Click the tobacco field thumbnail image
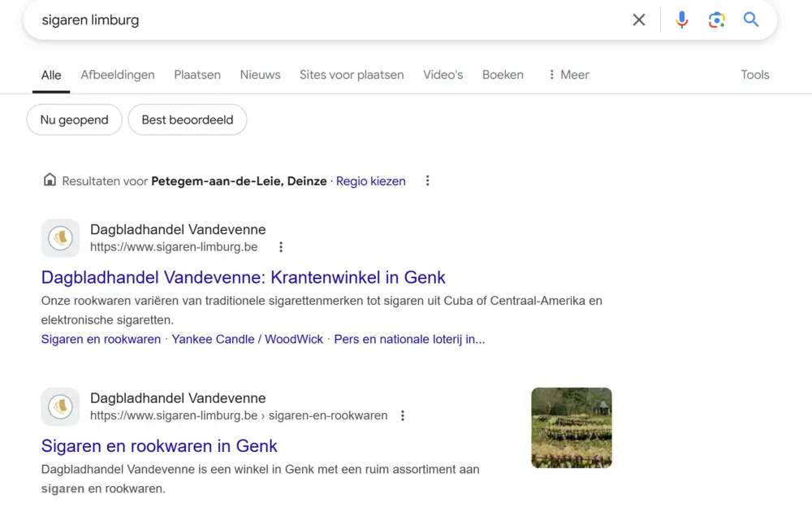The height and width of the screenshot is (508, 812). click(x=571, y=428)
